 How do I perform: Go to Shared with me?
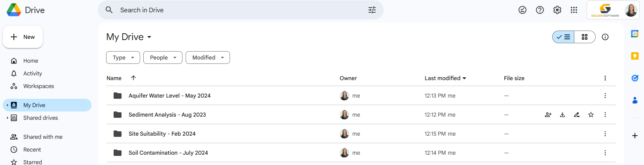click(x=43, y=137)
